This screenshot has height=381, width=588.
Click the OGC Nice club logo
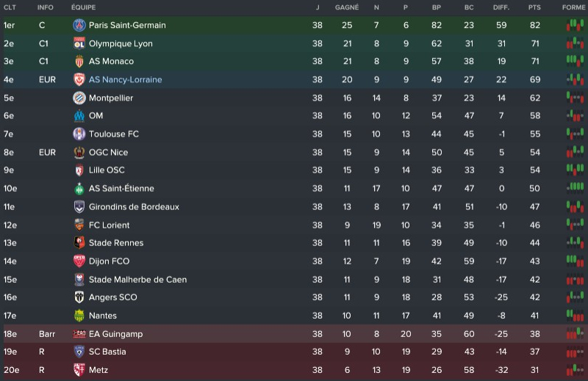79,153
